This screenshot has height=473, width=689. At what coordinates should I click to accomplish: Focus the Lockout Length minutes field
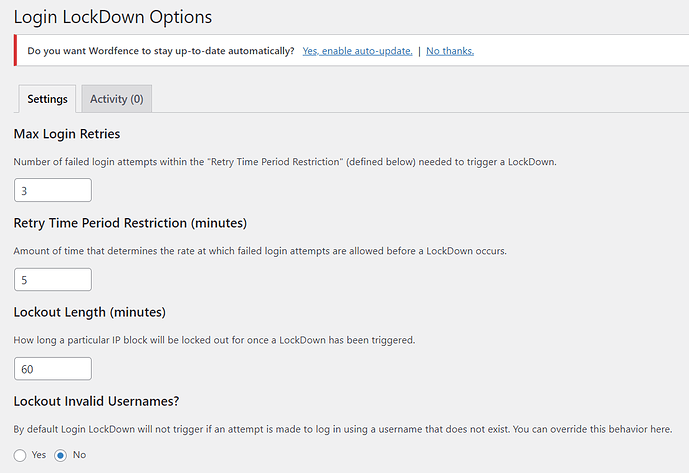(x=53, y=369)
